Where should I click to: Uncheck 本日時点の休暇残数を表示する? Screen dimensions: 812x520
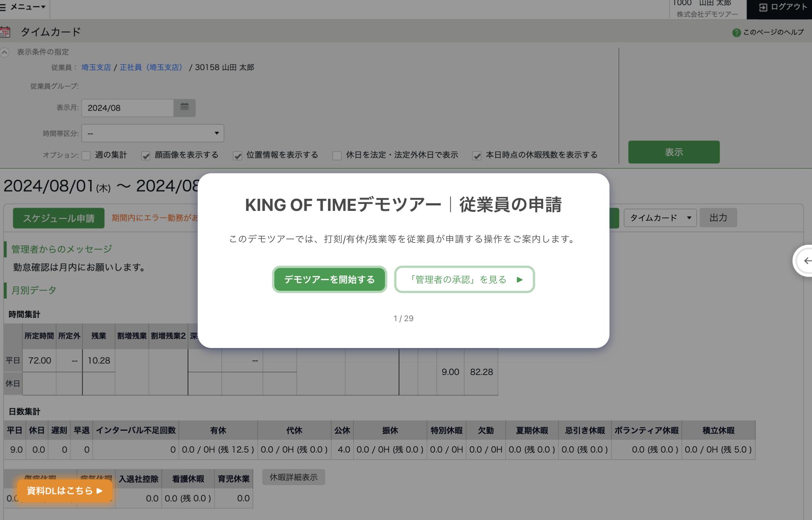(x=477, y=156)
